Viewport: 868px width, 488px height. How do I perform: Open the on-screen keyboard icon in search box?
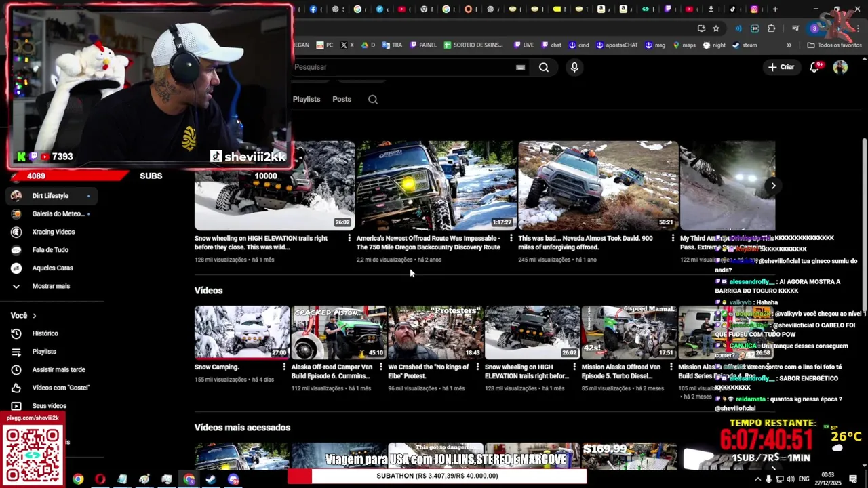click(520, 67)
